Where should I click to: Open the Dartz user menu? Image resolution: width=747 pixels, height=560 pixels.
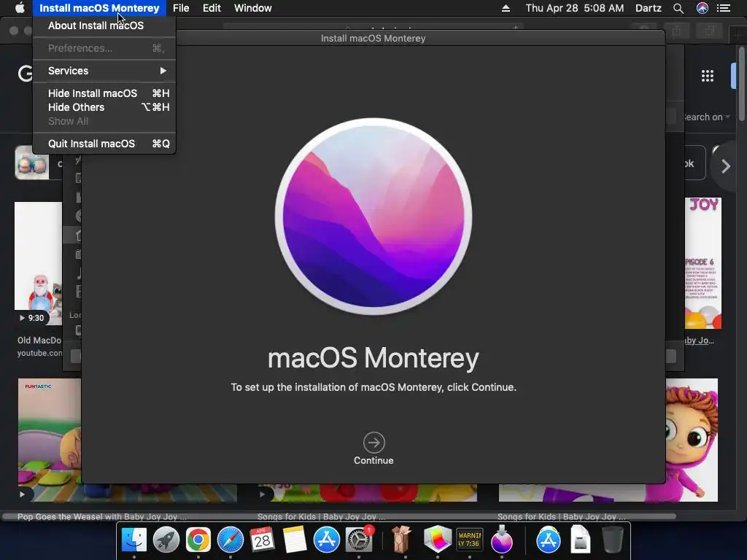(x=649, y=8)
